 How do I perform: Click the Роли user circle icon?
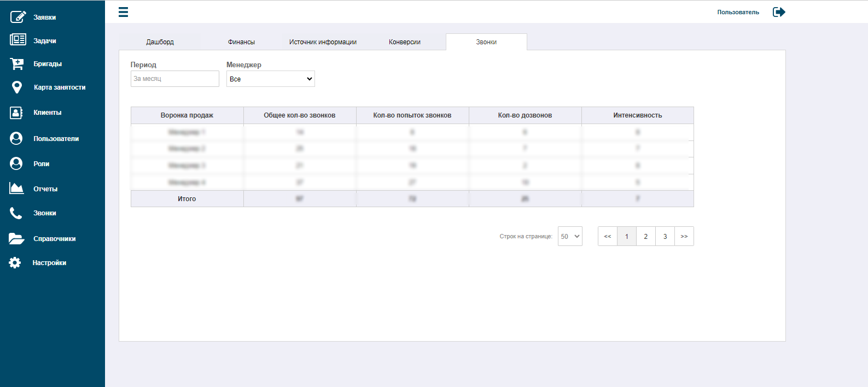click(x=16, y=163)
